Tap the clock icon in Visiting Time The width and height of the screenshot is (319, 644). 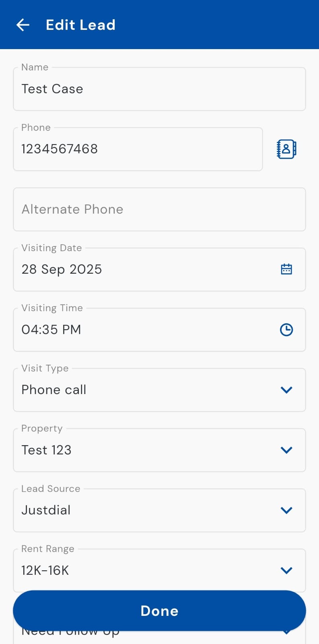(x=286, y=330)
